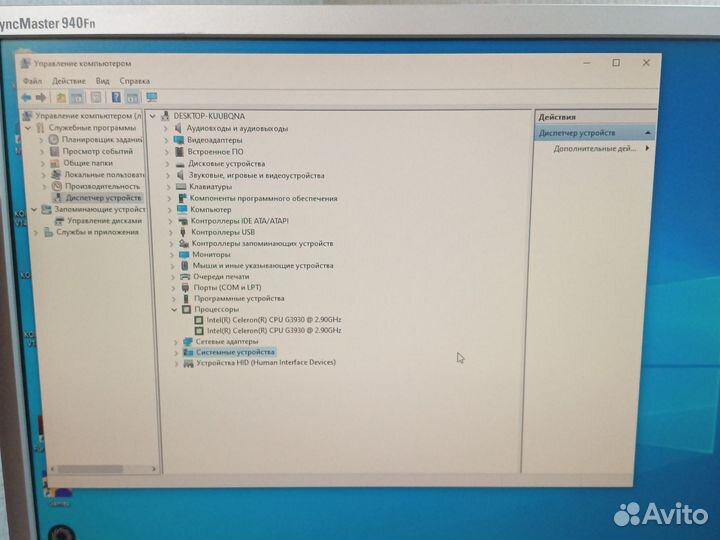This screenshot has width=720, height=540.
Task: Select first Intel Celeron G3930 processor entry
Action: tap(274, 320)
